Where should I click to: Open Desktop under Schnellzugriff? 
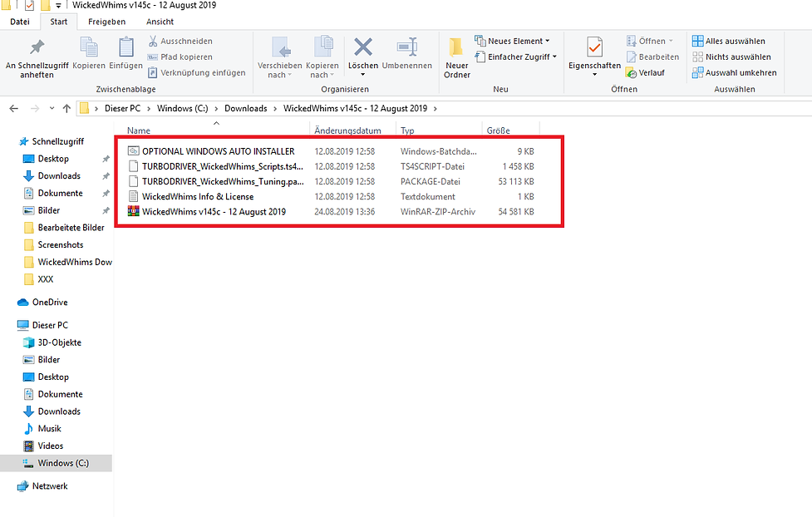53,159
